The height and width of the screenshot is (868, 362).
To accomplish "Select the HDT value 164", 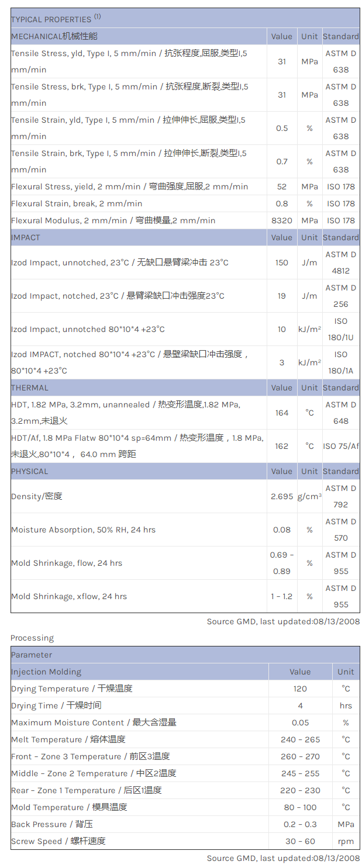I will (282, 413).
